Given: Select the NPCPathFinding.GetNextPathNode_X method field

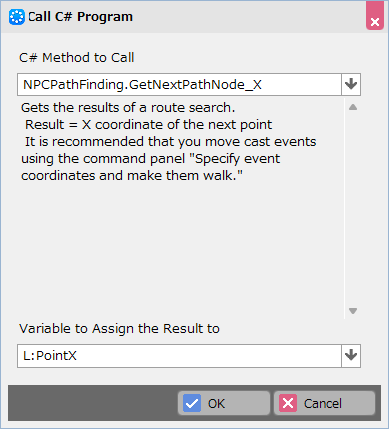Looking at the screenshot, I should (x=179, y=85).
